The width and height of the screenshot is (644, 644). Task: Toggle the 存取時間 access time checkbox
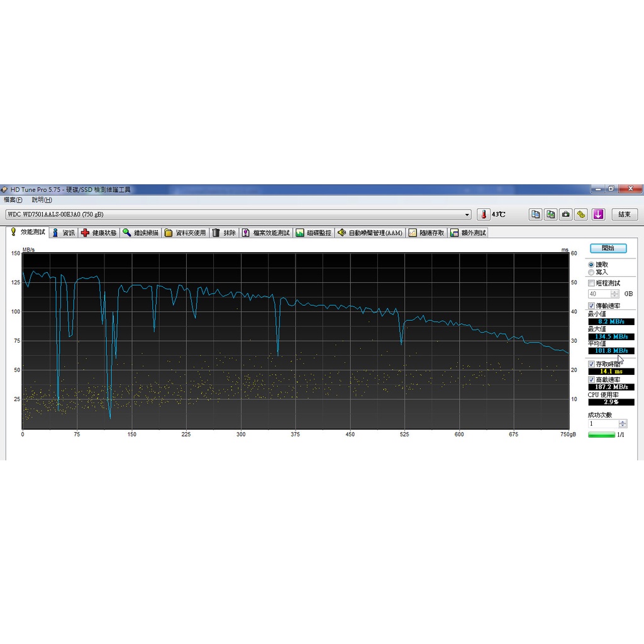click(591, 364)
